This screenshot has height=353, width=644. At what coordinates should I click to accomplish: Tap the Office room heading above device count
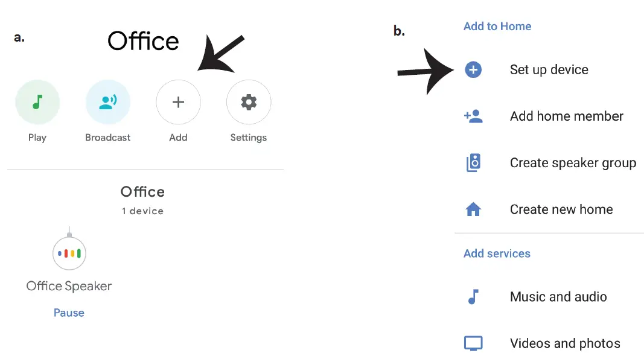pos(142,192)
